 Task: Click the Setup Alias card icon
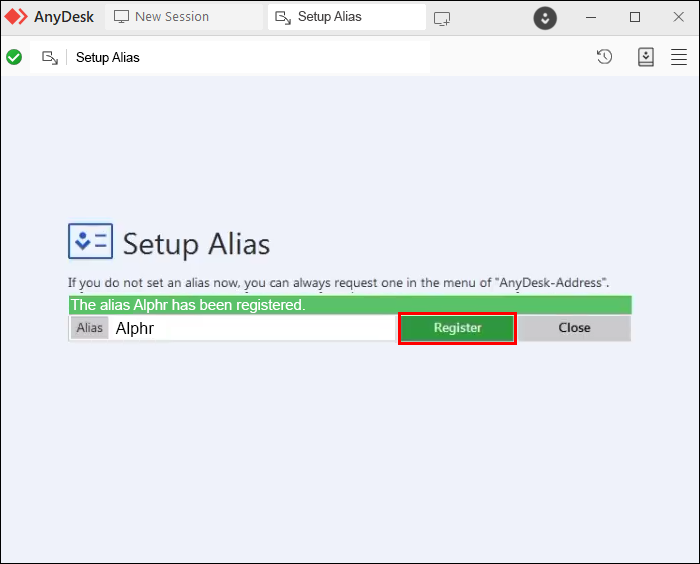(x=91, y=241)
